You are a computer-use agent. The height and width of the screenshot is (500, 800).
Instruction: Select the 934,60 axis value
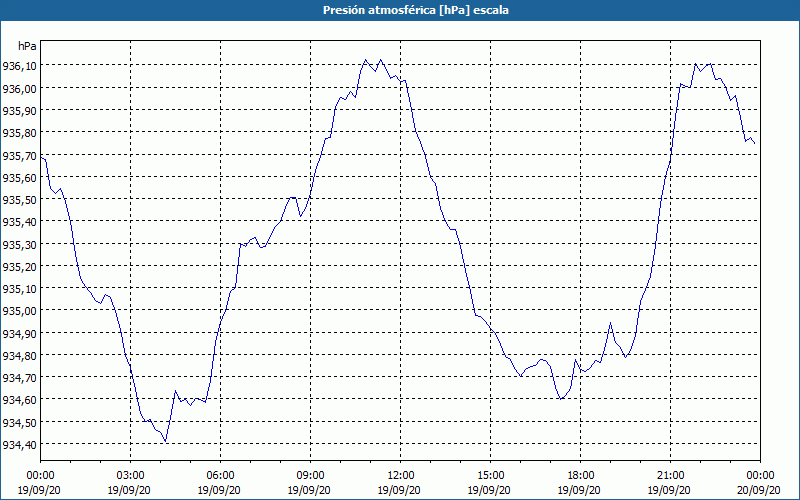(19, 400)
